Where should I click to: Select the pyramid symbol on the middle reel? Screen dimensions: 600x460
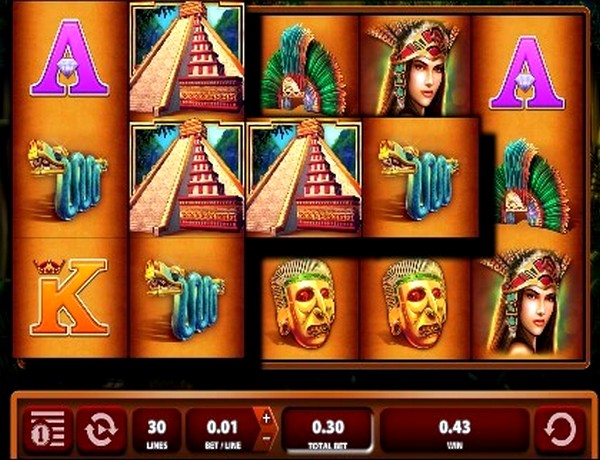click(304, 177)
